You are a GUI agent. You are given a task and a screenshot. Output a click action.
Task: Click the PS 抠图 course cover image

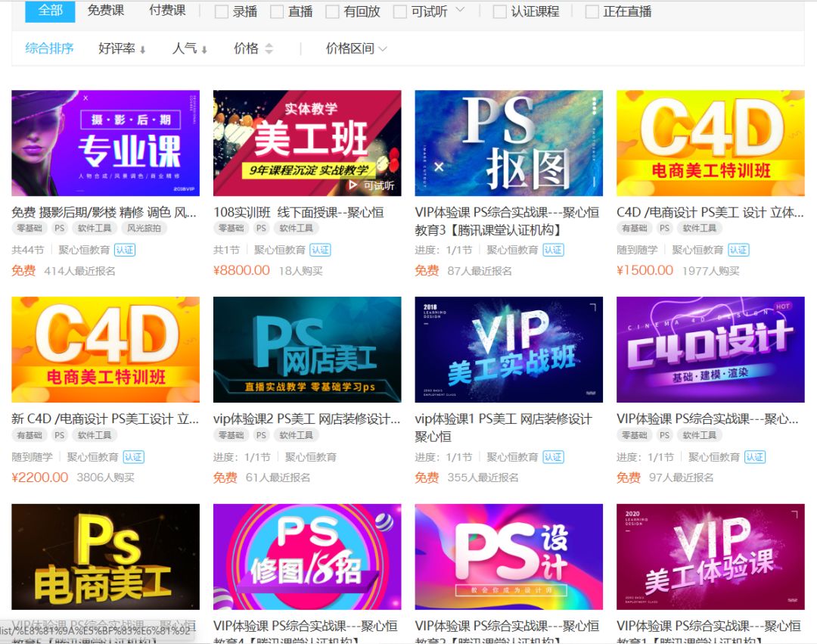pos(508,143)
